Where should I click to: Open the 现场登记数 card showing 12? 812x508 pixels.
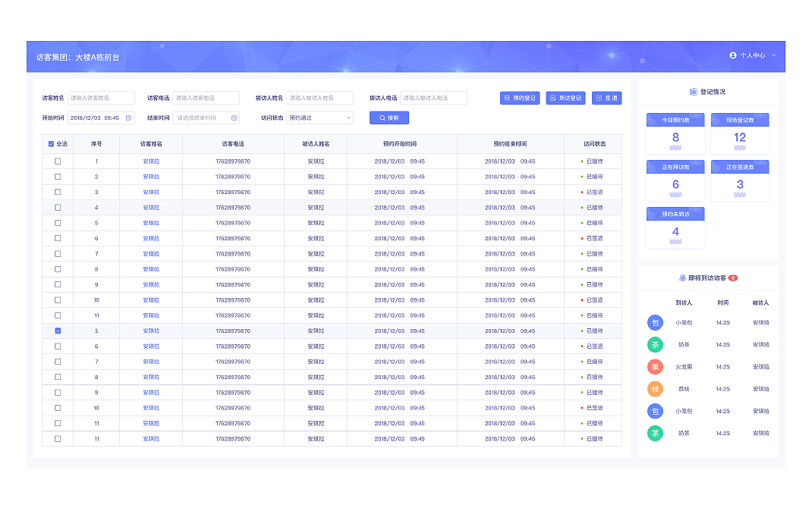739,133
